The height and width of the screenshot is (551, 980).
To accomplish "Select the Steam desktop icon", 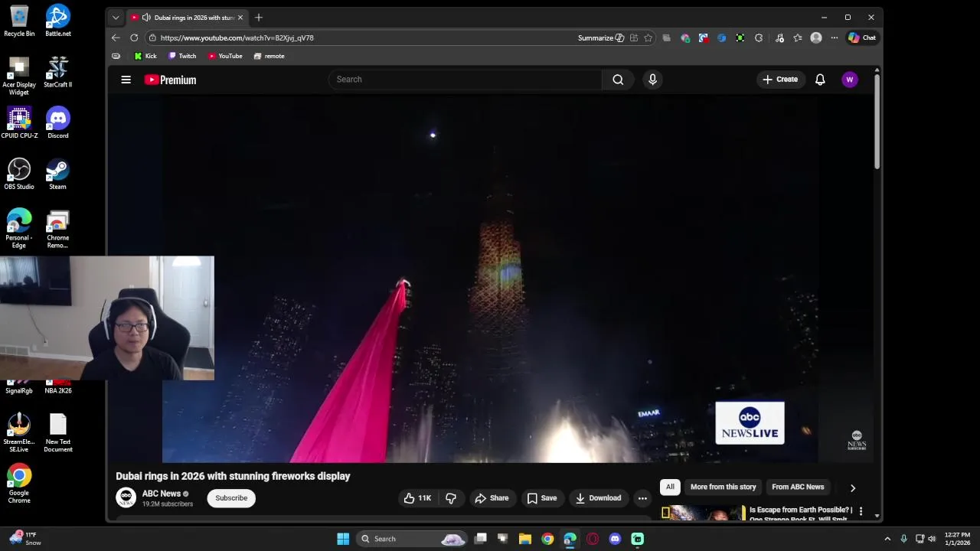I will [x=57, y=174].
